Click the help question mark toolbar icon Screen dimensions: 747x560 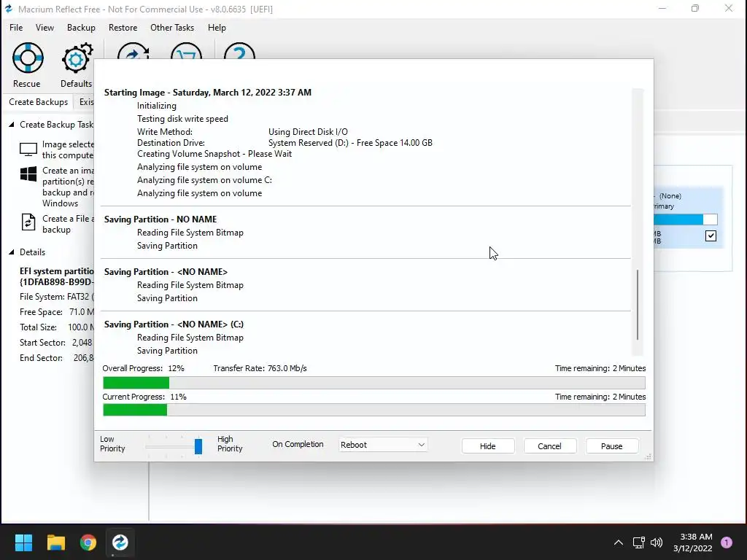pos(239,51)
